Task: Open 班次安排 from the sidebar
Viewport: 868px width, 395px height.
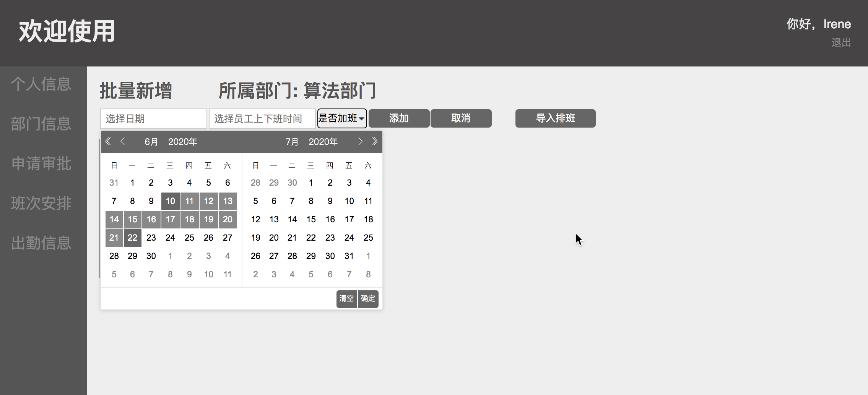Action: tap(41, 203)
